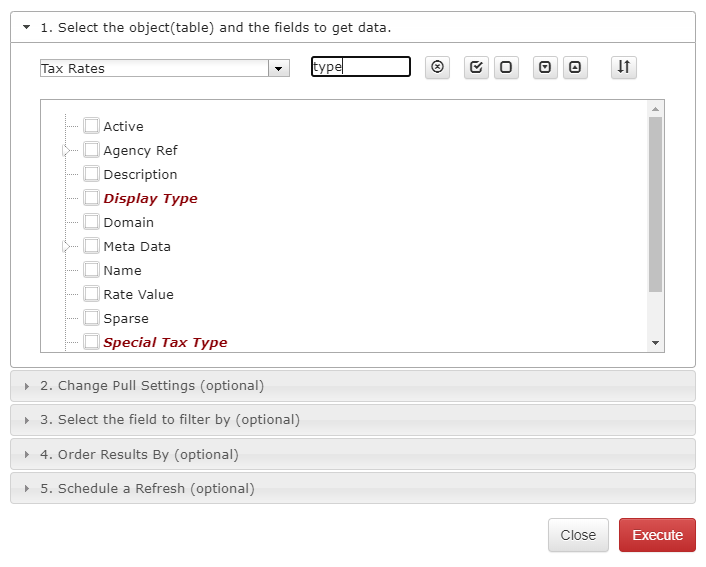706x567 pixels.
Task: Select the Rate Value label
Action: coord(139,295)
